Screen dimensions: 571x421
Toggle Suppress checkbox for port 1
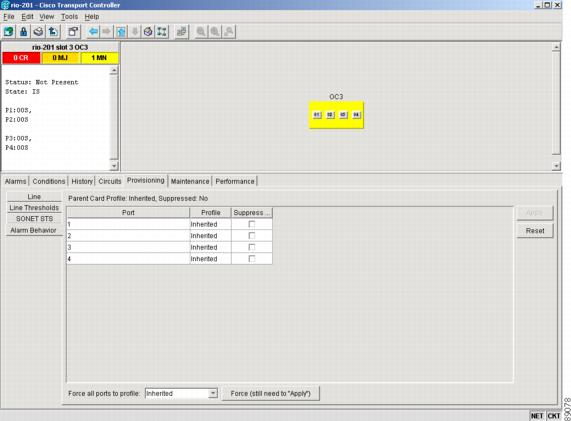(252, 224)
